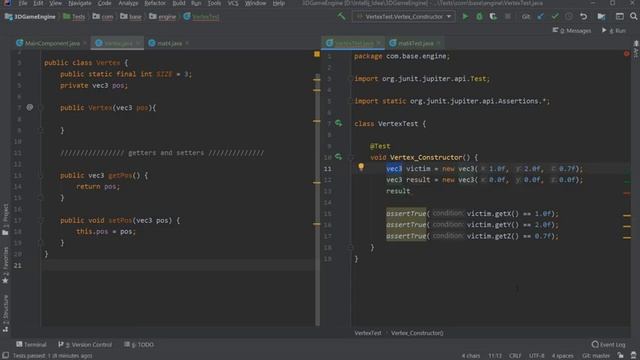Click the 3DGameEngine breadcrumb in navigation bar
The height and width of the screenshot is (360, 640).
tap(30, 17)
